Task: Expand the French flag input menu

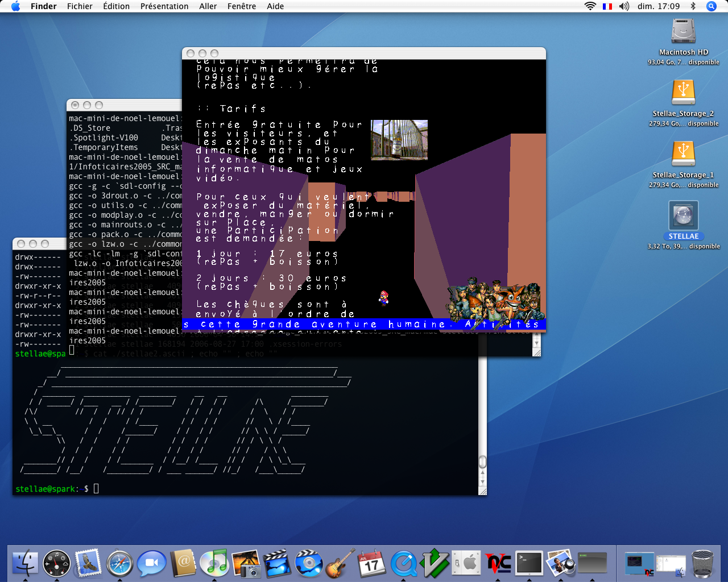Action: [x=607, y=6]
